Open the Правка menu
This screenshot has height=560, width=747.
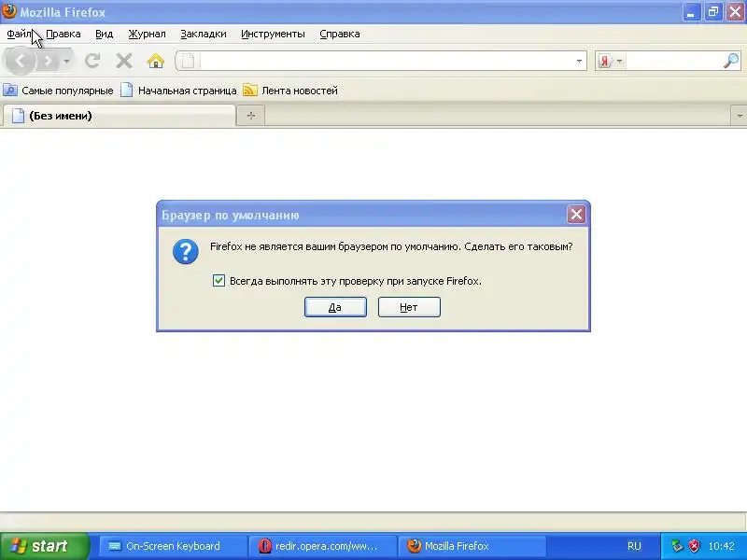pos(63,34)
